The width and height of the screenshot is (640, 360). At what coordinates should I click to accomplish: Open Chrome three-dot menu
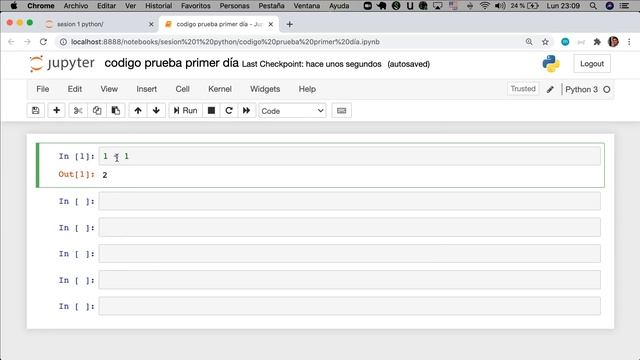[629, 42]
